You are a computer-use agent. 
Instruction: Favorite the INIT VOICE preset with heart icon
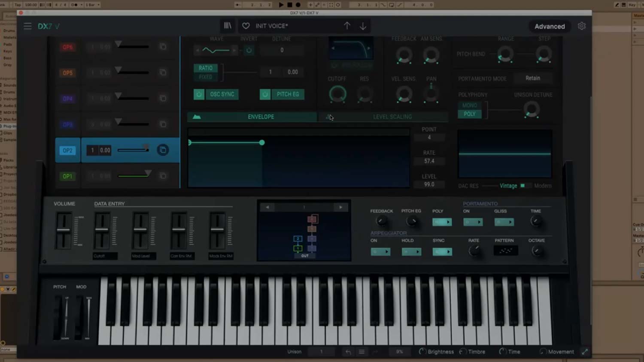246,26
